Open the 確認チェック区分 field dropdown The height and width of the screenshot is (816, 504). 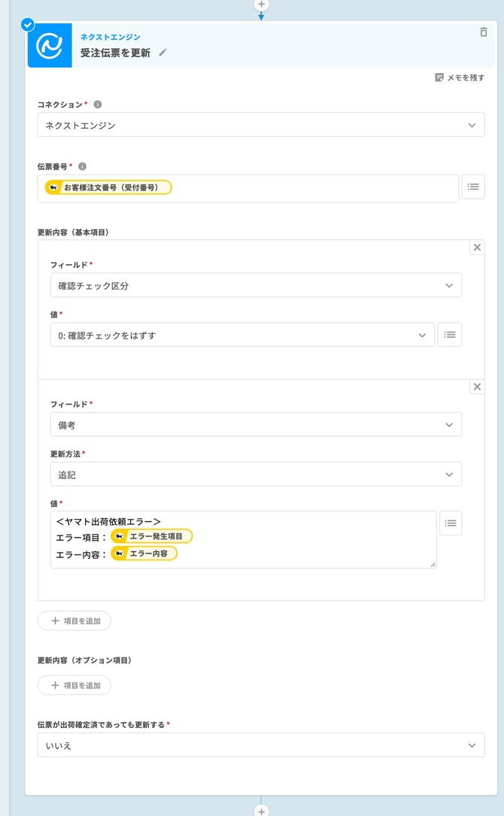pyautogui.click(x=257, y=285)
